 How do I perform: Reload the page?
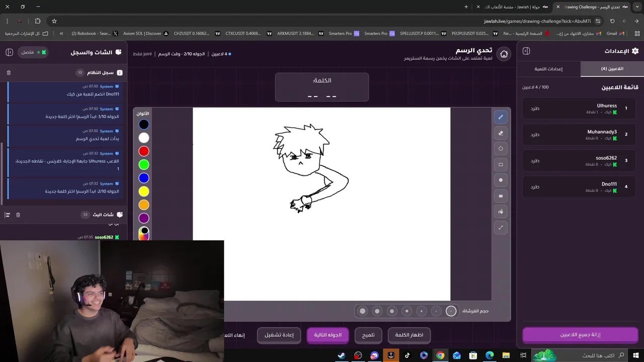612,21
